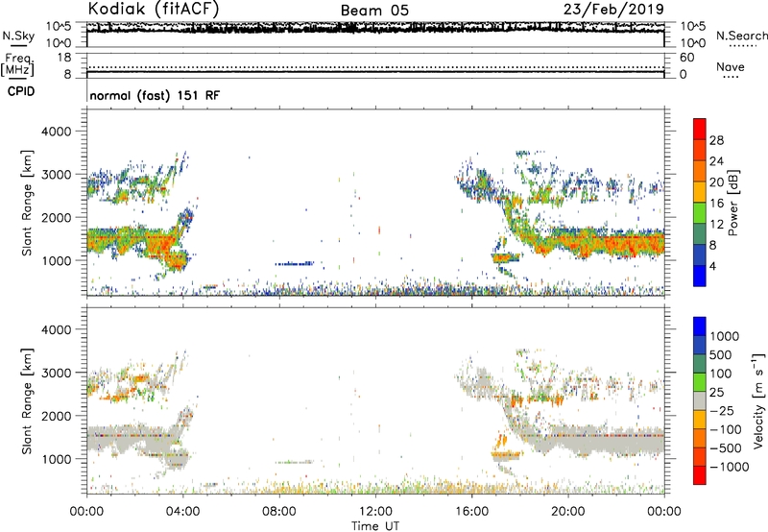Pick the red bottom segment of Velocity color bar

(x=700, y=475)
